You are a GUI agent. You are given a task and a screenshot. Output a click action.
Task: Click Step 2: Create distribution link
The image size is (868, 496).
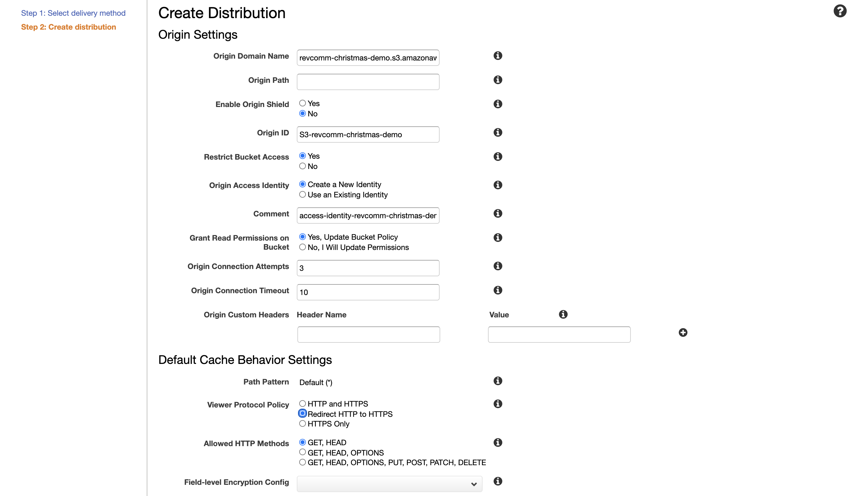[x=68, y=27]
